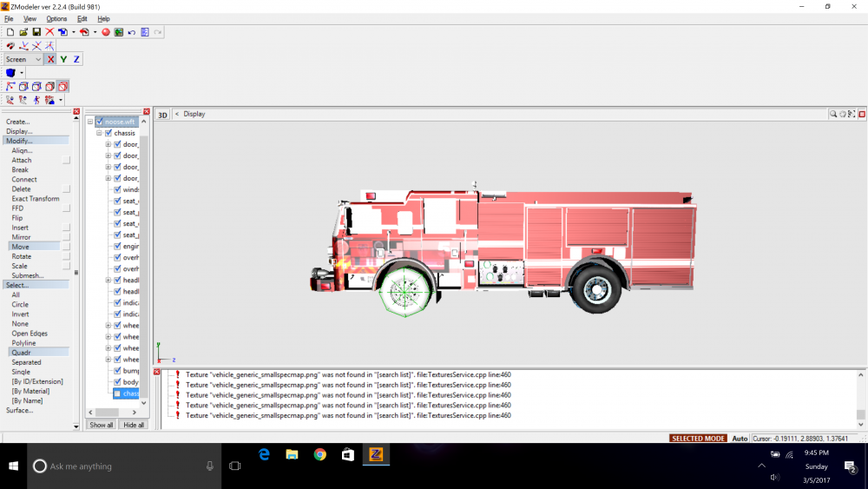Toggle the X axis constraint button
This screenshot has width=868, height=489.
(x=50, y=59)
